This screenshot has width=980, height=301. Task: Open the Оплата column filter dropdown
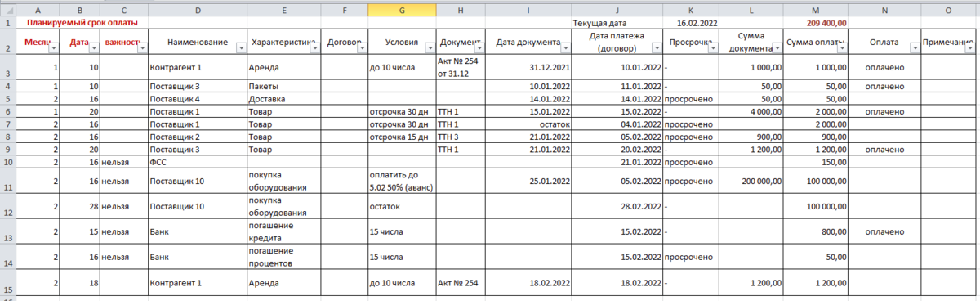pyautogui.click(x=915, y=48)
